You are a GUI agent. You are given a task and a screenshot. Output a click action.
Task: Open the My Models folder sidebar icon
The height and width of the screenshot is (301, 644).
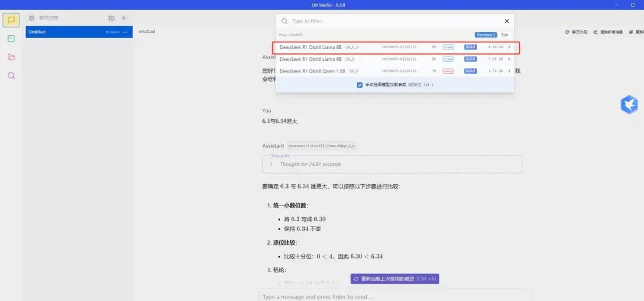(11, 57)
